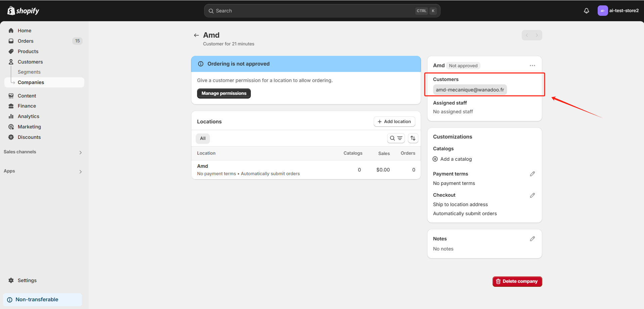Click the Products tag icon

tap(11, 51)
